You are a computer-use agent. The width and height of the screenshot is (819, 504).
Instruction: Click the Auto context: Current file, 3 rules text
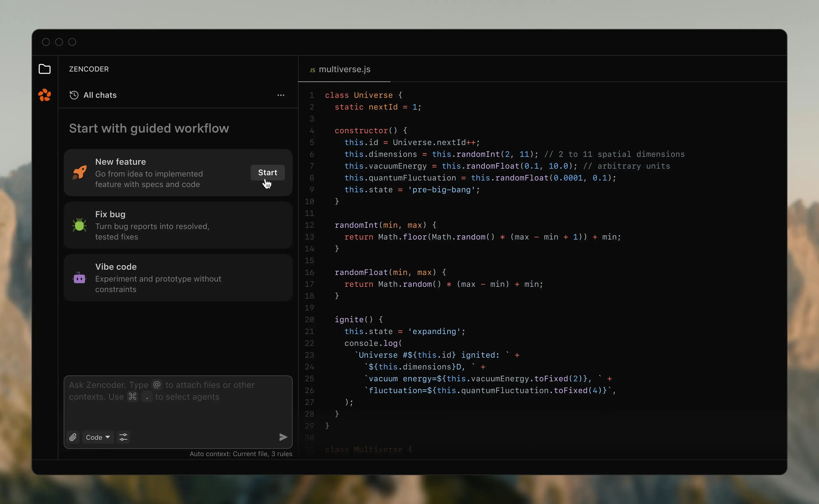pyautogui.click(x=241, y=454)
